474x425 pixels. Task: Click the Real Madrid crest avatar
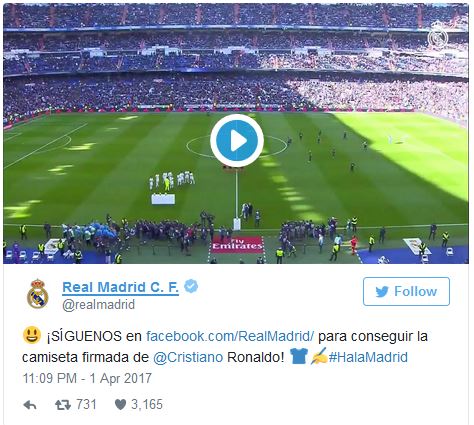coord(37,294)
